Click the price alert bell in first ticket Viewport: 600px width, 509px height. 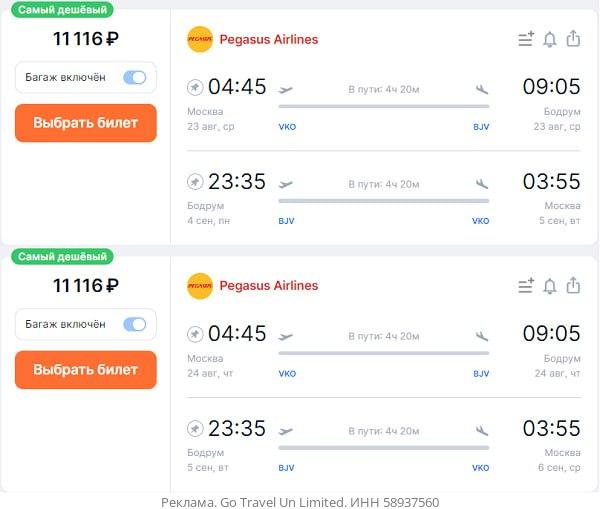pyautogui.click(x=549, y=39)
